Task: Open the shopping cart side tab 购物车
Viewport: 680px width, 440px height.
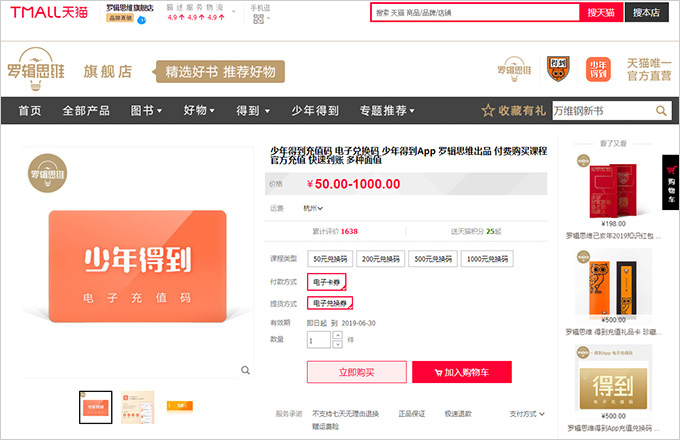Action: click(x=671, y=183)
